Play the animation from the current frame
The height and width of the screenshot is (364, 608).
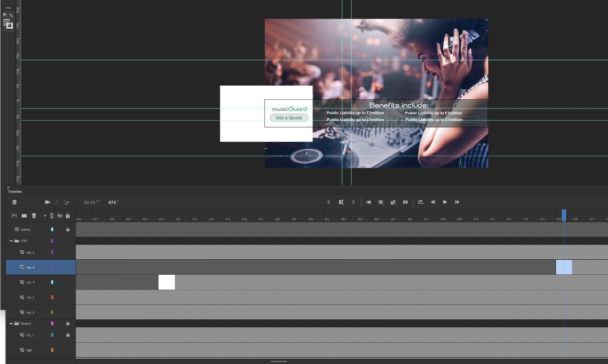click(x=445, y=202)
